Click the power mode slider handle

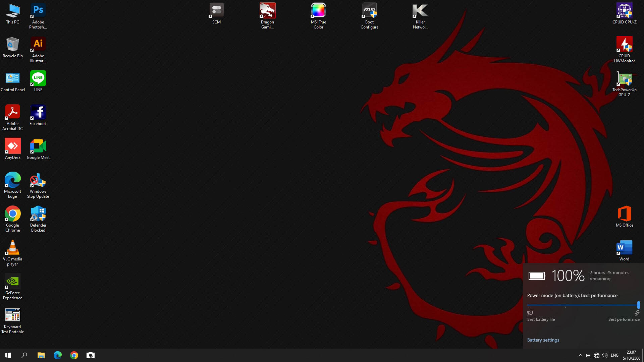point(638,305)
